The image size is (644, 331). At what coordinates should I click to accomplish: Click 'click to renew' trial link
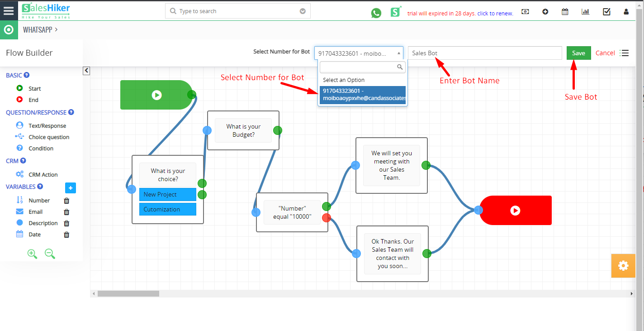pos(495,14)
